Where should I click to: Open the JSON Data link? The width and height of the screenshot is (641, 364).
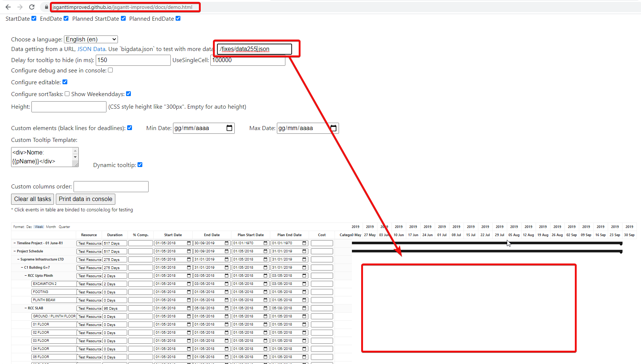[91, 49]
